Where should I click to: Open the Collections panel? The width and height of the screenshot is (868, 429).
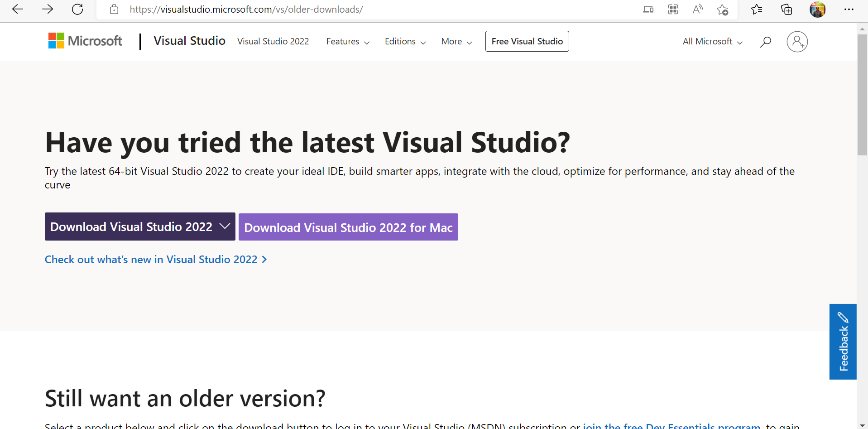coord(786,9)
